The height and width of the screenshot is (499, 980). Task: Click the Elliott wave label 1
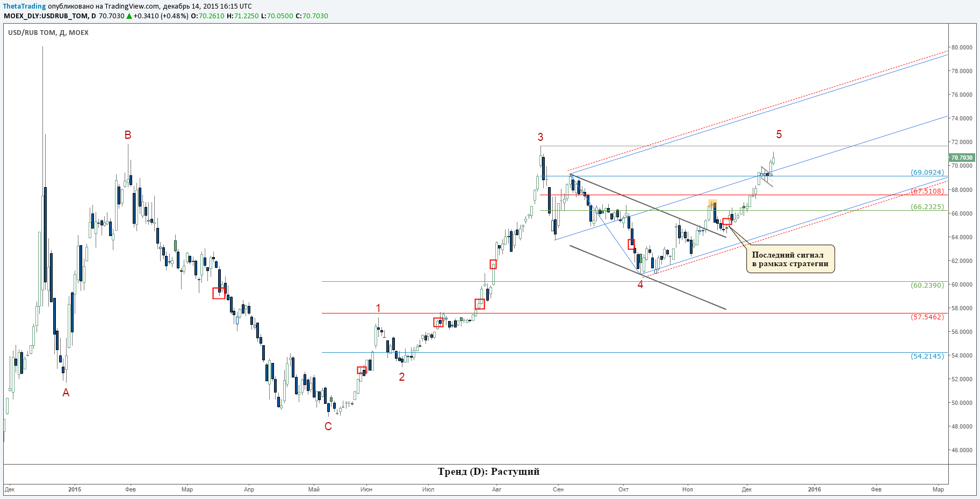378,308
